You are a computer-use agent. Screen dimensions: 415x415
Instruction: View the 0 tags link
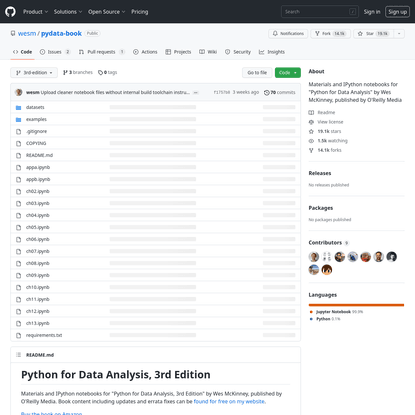pos(107,72)
